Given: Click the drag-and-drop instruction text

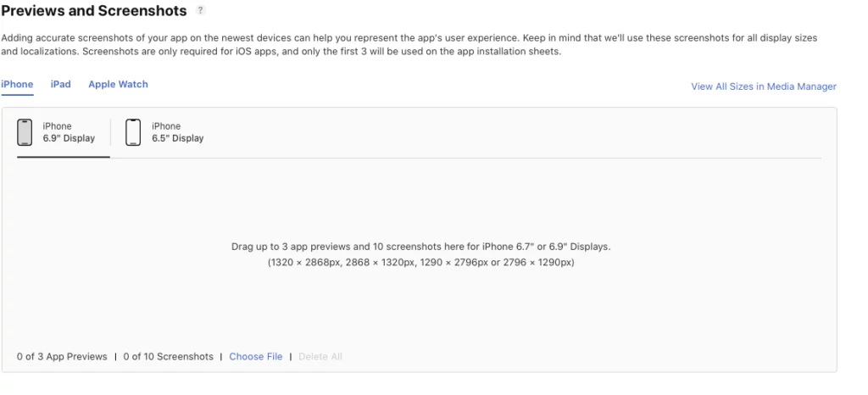Looking at the screenshot, I should pos(420,247).
